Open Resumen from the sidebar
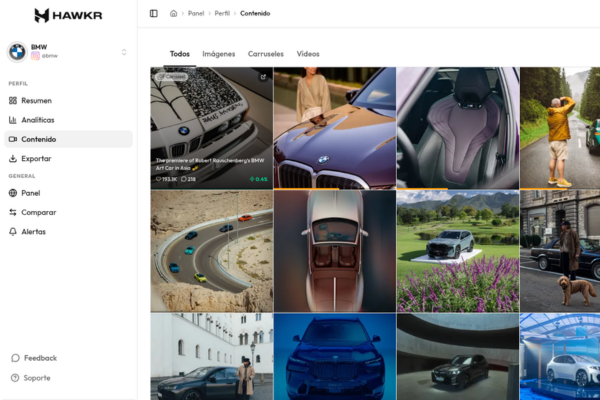The image size is (600, 400). 37,100
